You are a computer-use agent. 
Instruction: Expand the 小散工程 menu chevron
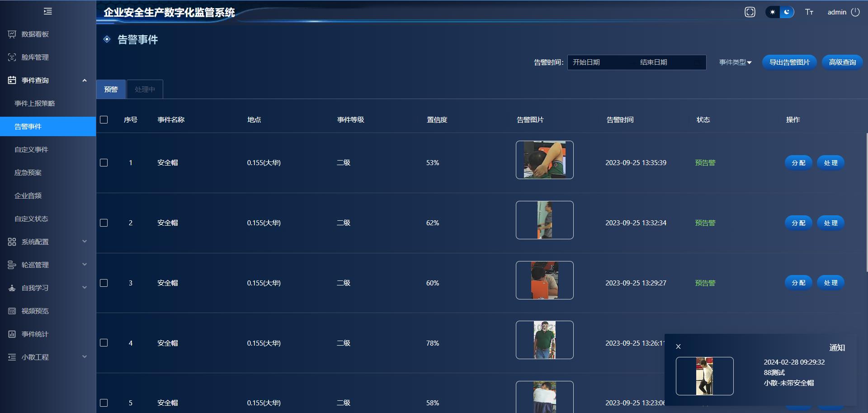point(85,357)
